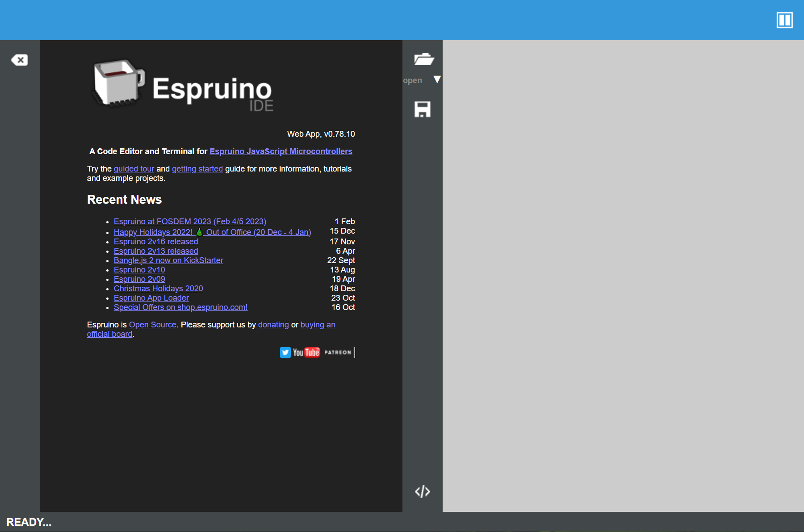Switch editor mode with the code brackets icon
This screenshot has width=804, height=532.
pos(423,491)
